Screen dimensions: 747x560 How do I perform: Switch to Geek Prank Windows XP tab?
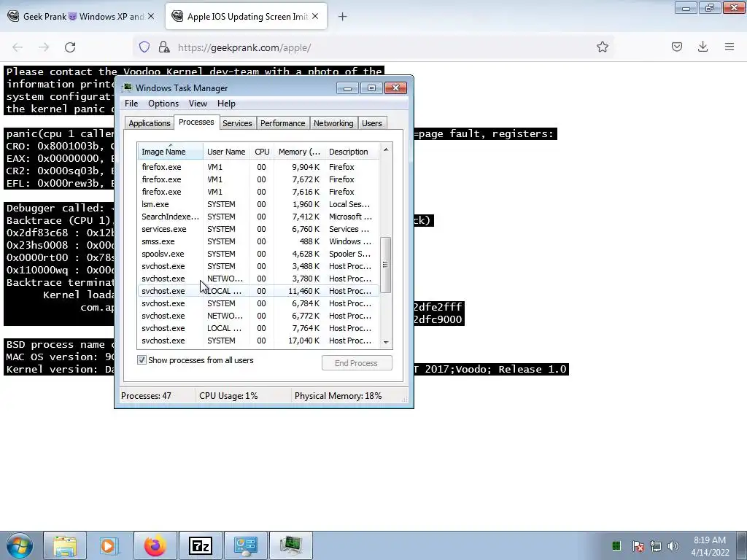click(x=82, y=16)
